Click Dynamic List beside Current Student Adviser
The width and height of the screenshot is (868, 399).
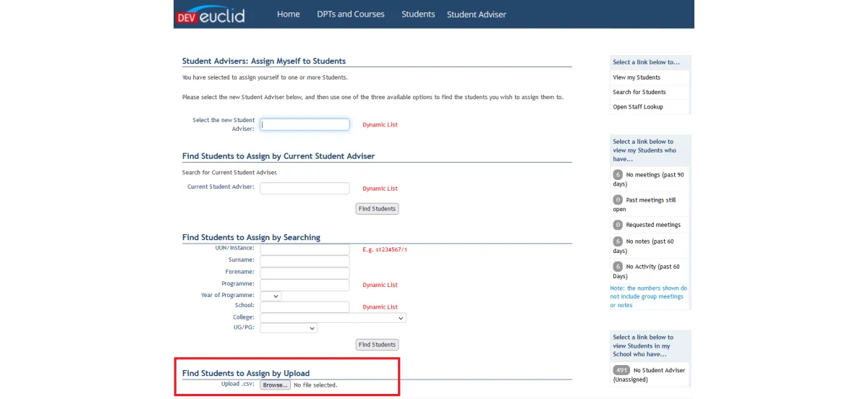tap(380, 189)
